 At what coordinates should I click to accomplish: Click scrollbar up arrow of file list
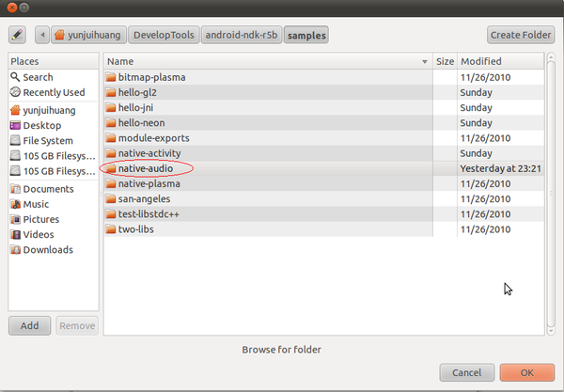551,56
